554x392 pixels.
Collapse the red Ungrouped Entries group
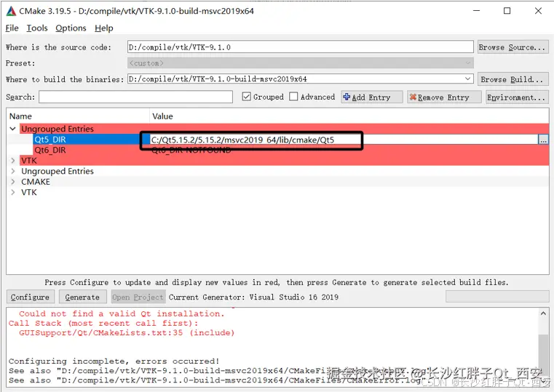tap(12, 129)
